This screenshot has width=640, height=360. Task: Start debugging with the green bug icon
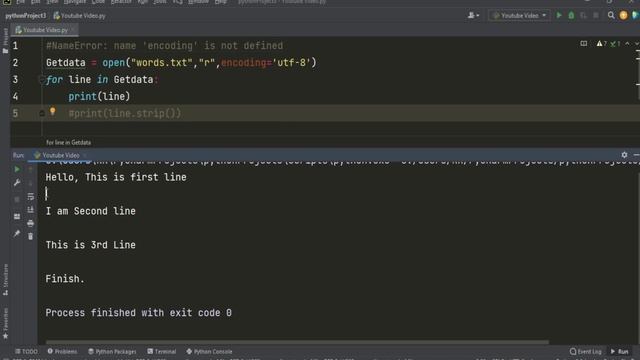coord(571,16)
